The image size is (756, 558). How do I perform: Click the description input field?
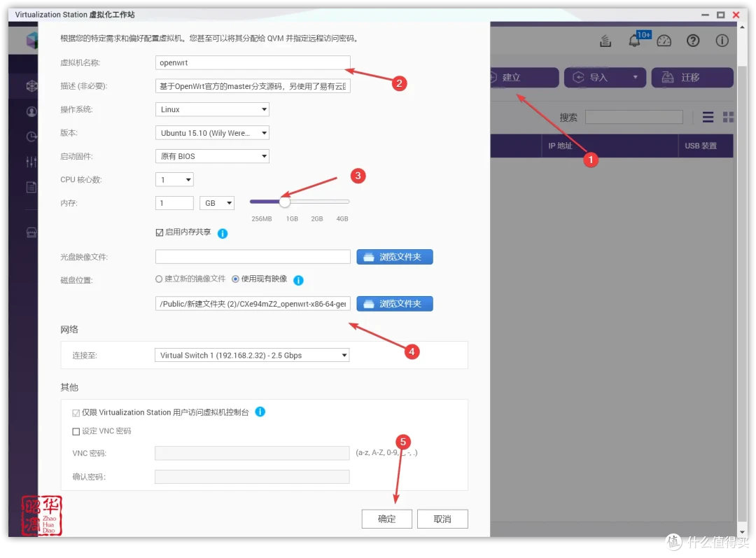tap(253, 86)
